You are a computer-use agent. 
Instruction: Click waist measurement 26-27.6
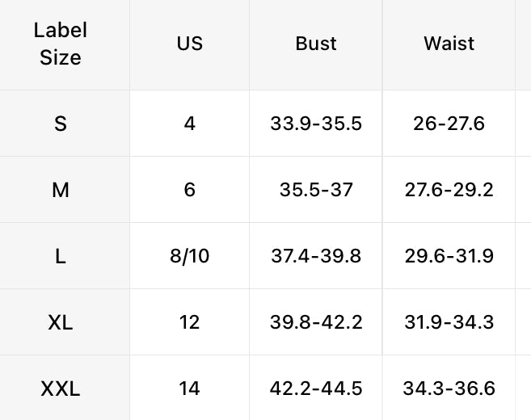[x=449, y=124]
